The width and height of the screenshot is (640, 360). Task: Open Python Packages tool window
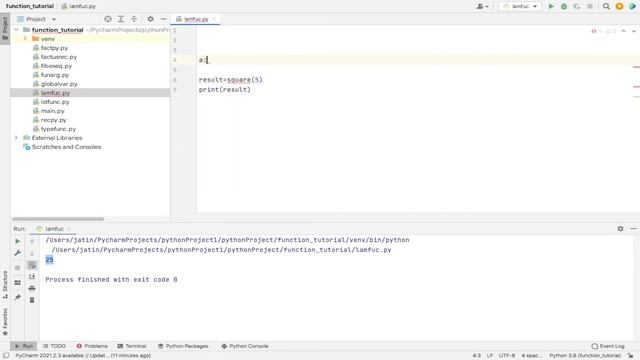[183, 346]
